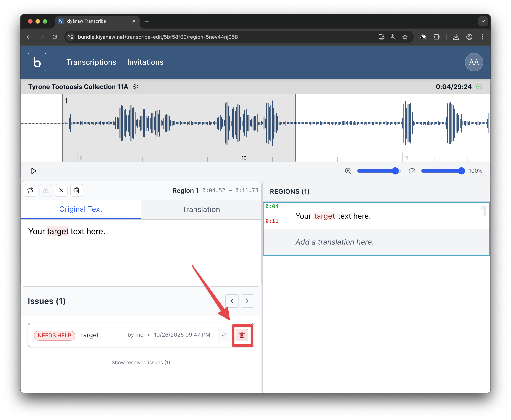
Task: Open the Invitations page
Action: (x=145, y=62)
